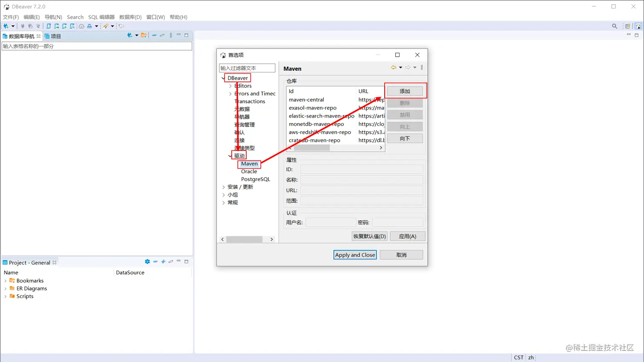Click the SQL script icon with magnifying glass
Image resolution: width=644 pixels, height=362 pixels.
pyautogui.click(x=72, y=26)
